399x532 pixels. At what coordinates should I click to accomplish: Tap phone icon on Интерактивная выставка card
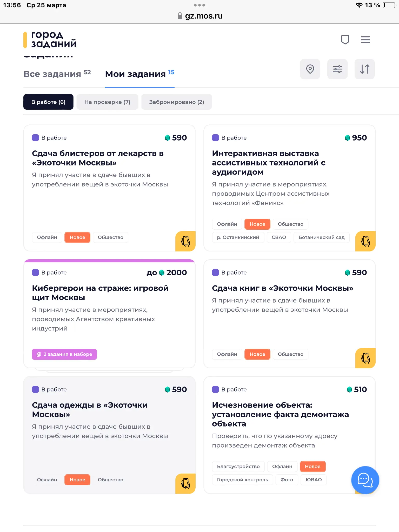365,241
